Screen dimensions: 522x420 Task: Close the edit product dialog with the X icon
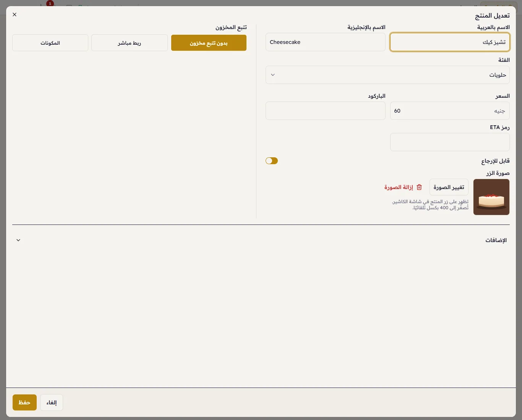(15, 15)
